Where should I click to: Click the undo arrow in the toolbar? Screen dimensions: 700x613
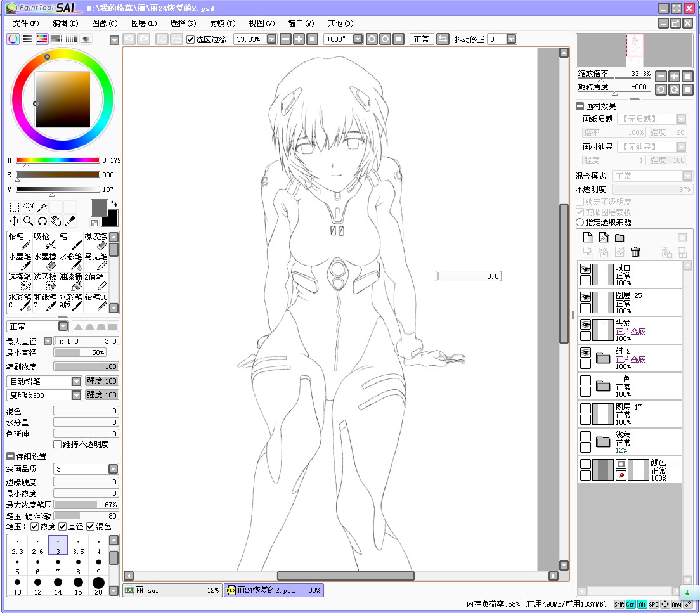pos(129,39)
